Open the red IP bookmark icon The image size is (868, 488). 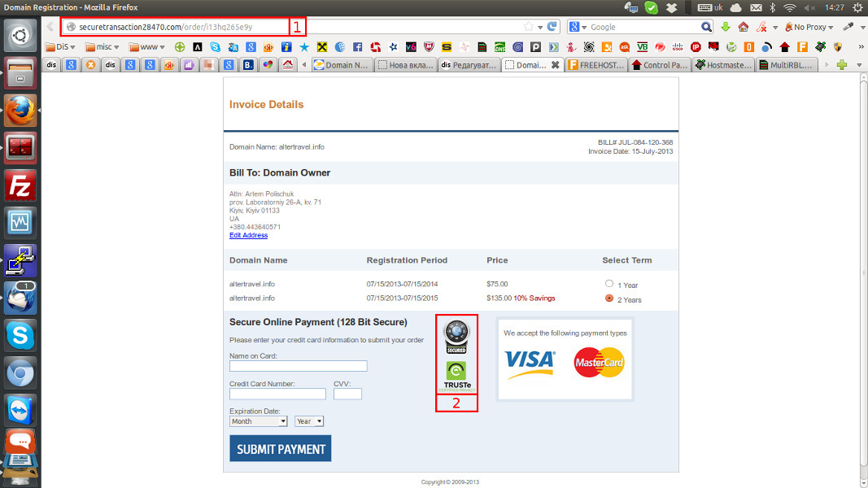click(696, 47)
